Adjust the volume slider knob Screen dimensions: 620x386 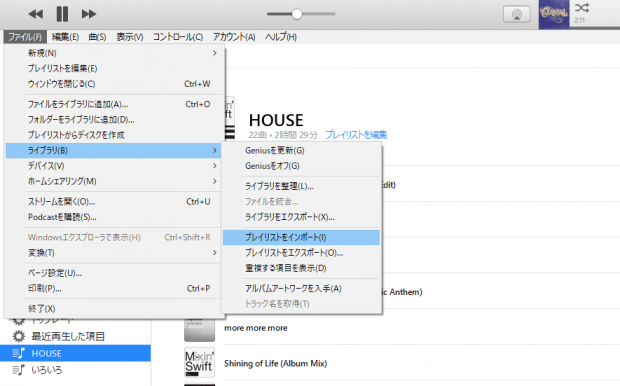tap(297, 14)
